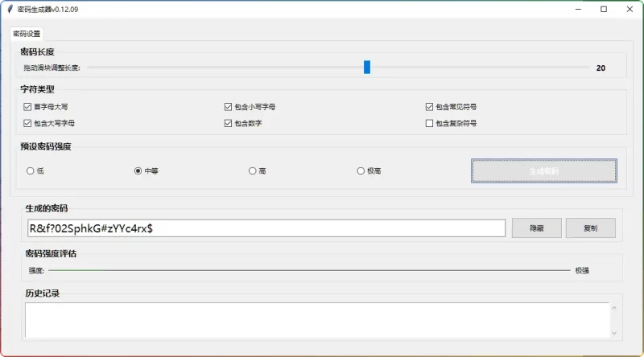Choose the 中等 preset strength option
Image resolution: width=644 pixels, height=357 pixels.
click(x=138, y=170)
